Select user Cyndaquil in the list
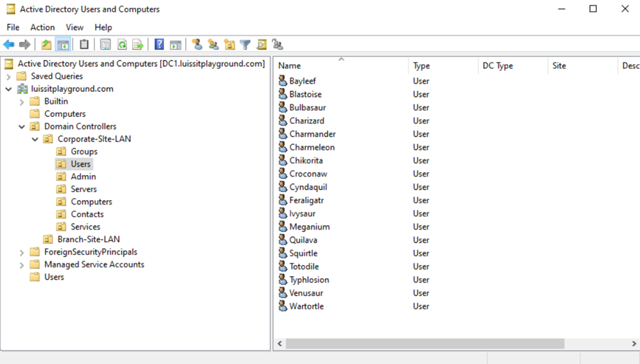Screen dimensions: 640x364 coord(308,187)
